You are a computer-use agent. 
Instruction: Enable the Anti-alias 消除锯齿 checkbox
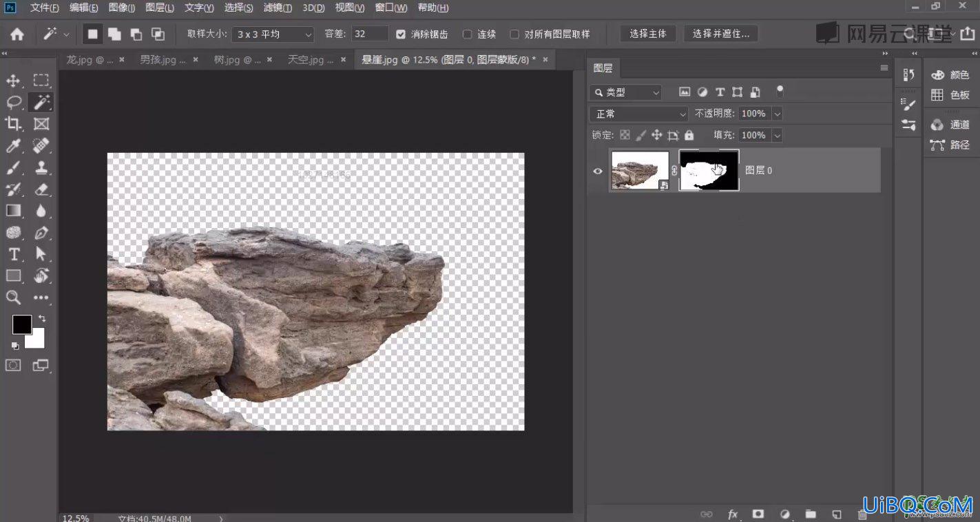point(401,34)
